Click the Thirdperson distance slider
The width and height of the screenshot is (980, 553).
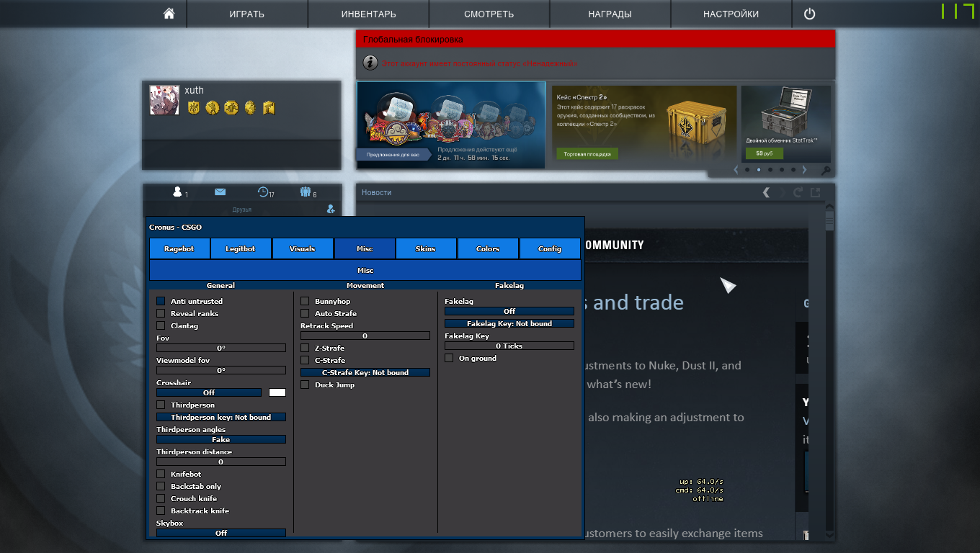(221, 462)
